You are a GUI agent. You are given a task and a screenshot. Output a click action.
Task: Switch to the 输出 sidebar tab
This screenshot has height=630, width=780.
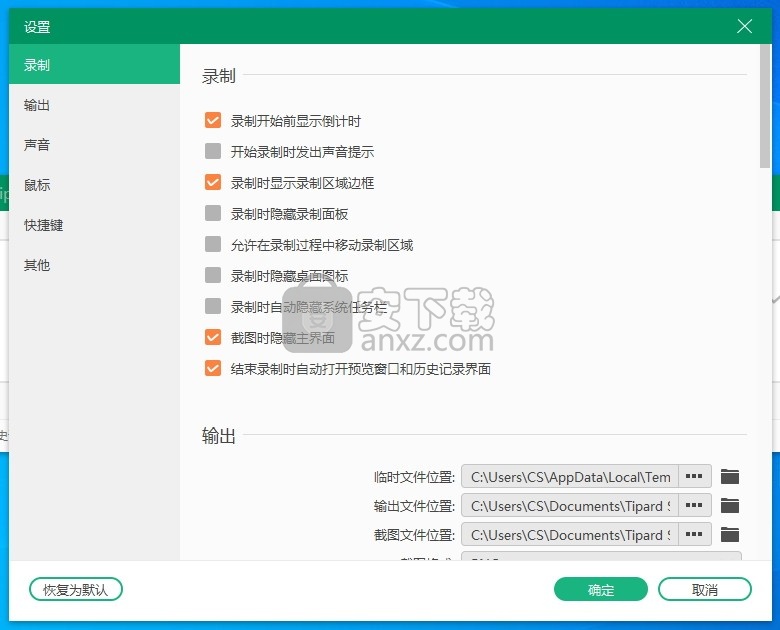95,105
